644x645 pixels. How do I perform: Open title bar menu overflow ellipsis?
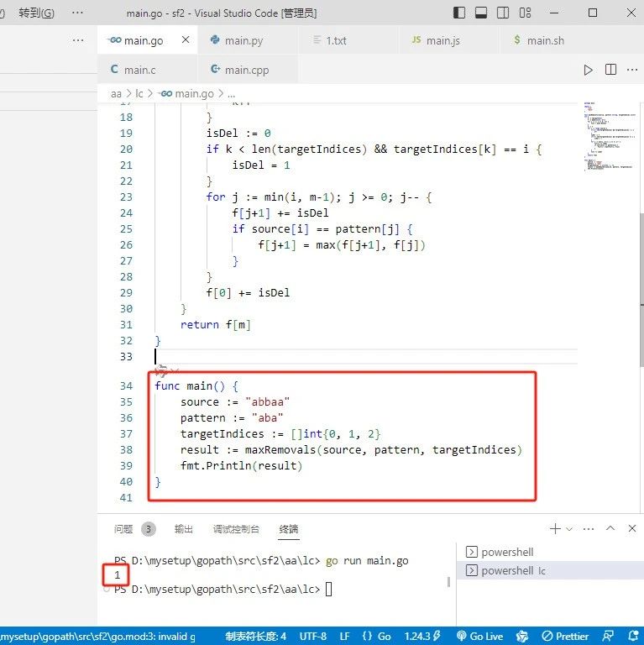[77, 13]
